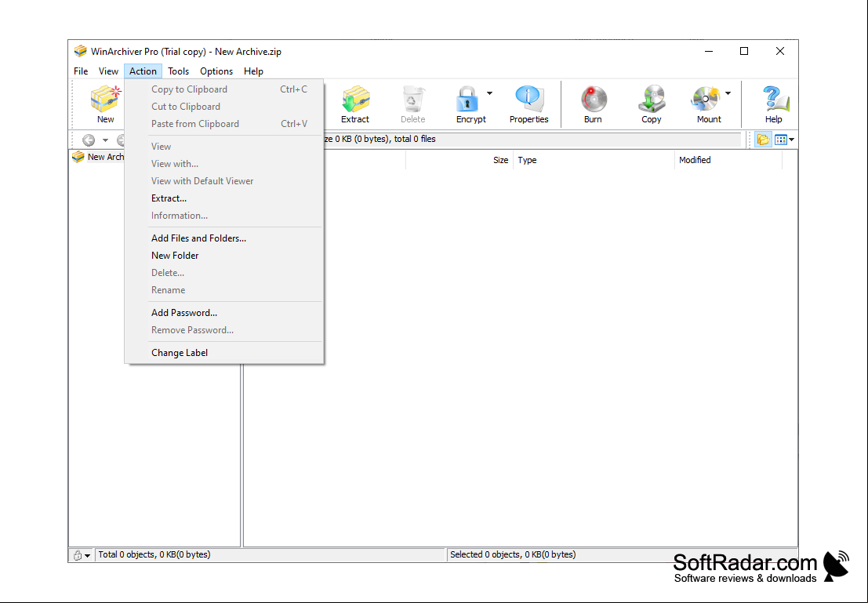The height and width of the screenshot is (603, 868).
Task: Select Change Label menu entry
Action: click(223, 353)
